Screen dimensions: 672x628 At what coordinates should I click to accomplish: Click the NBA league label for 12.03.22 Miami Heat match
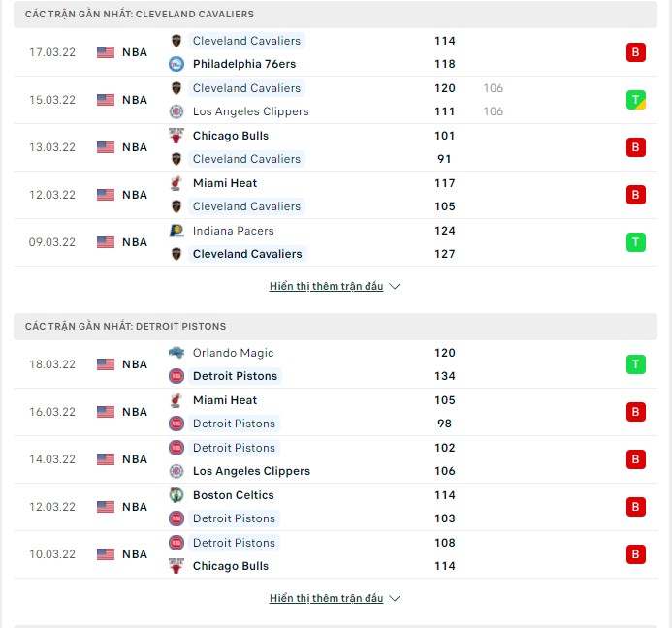(x=135, y=195)
